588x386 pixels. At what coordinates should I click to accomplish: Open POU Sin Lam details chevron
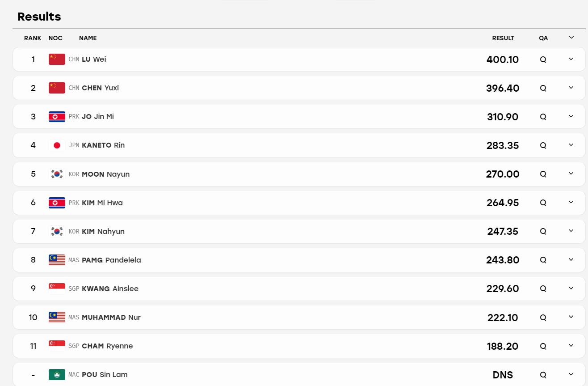click(571, 374)
